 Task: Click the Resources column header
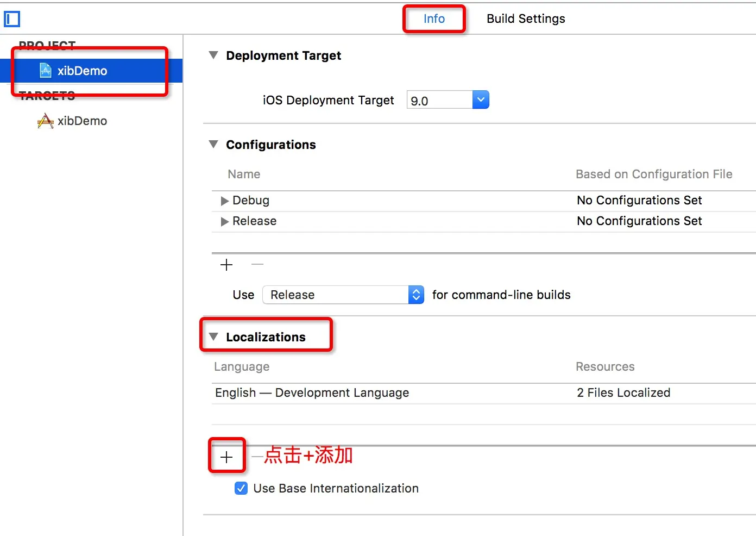point(605,366)
